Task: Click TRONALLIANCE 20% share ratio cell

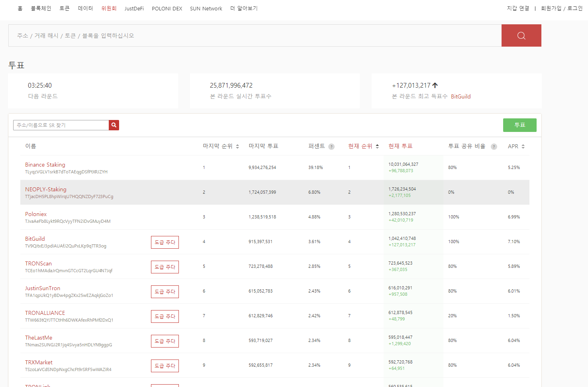Action: 453,316
